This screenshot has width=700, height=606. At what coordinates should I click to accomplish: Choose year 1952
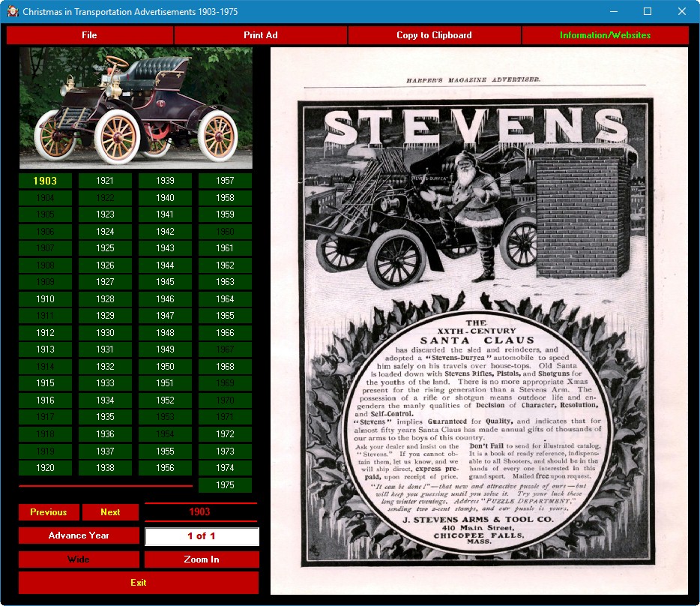165,400
